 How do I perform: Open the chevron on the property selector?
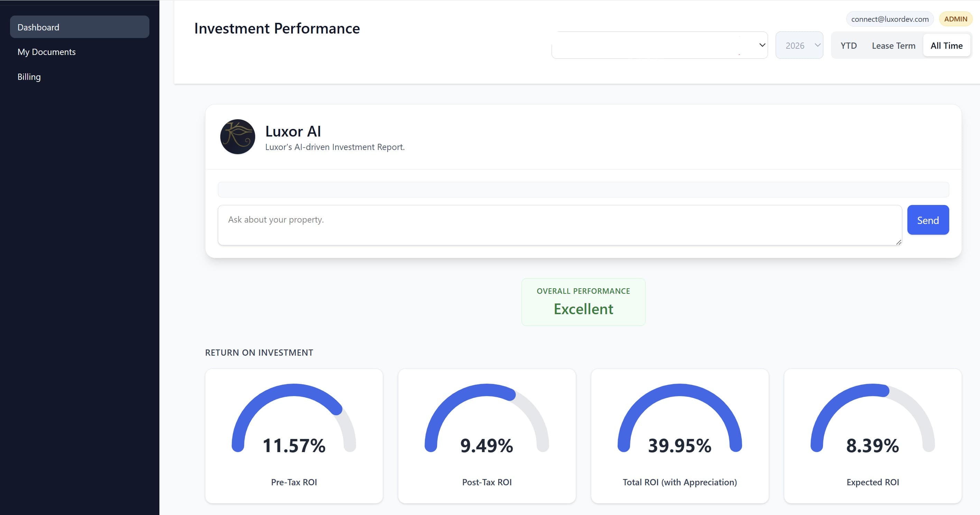coord(762,45)
